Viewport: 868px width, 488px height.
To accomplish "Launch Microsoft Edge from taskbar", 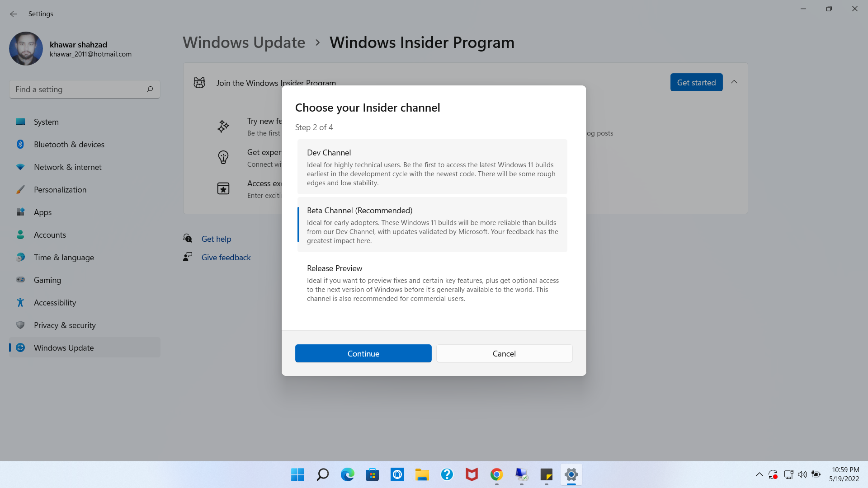I will (x=347, y=474).
